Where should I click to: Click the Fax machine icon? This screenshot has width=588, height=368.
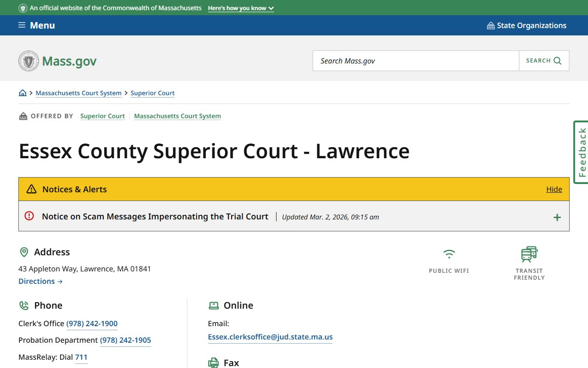click(x=214, y=363)
